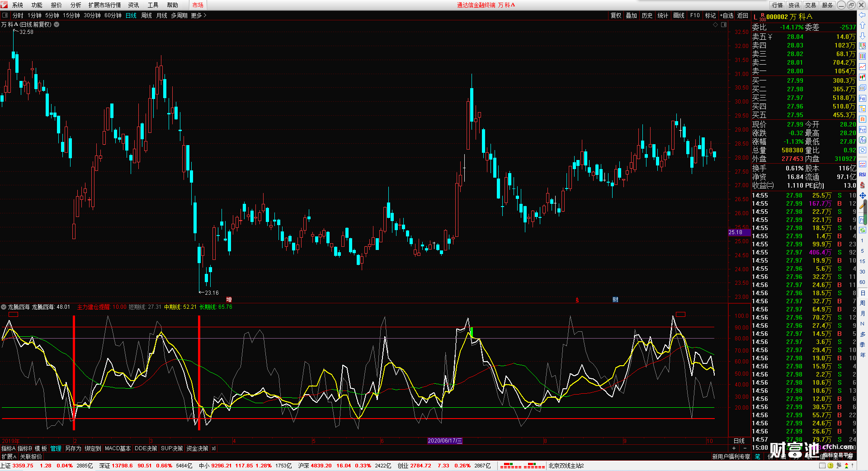Click the red app logo icon
The height and width of the screenshot is (471, 868).
(x=5, y=5)
